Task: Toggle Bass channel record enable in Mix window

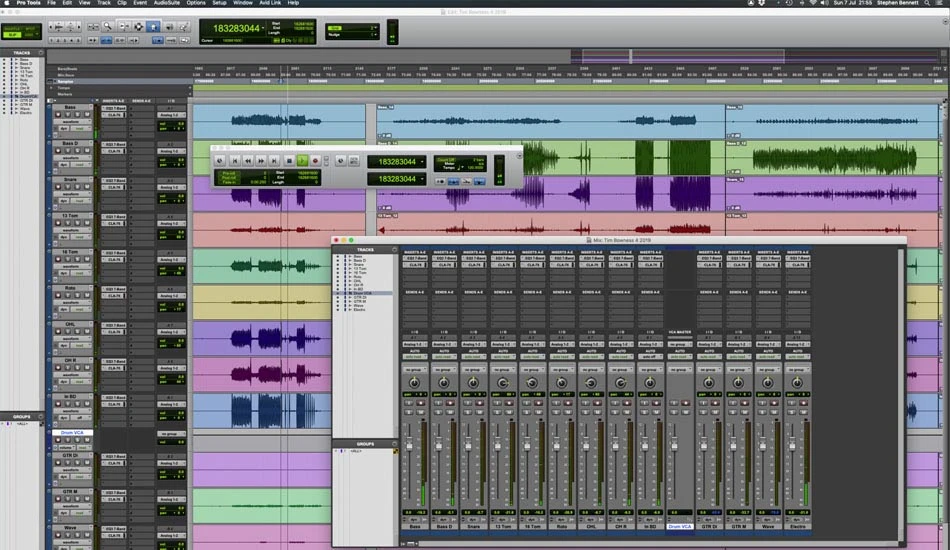Action: click(x=421, y=403)
